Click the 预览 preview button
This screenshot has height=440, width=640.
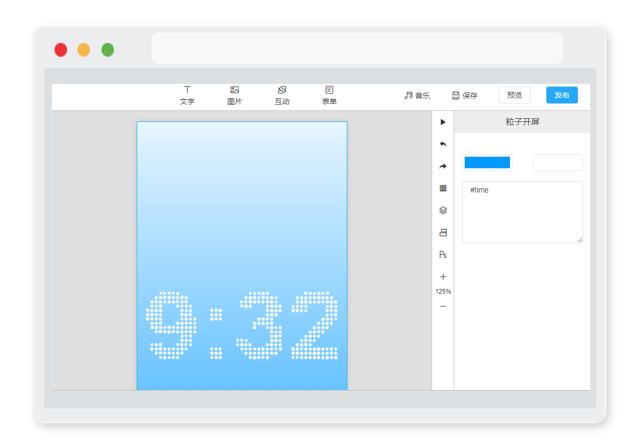point(515,95)
